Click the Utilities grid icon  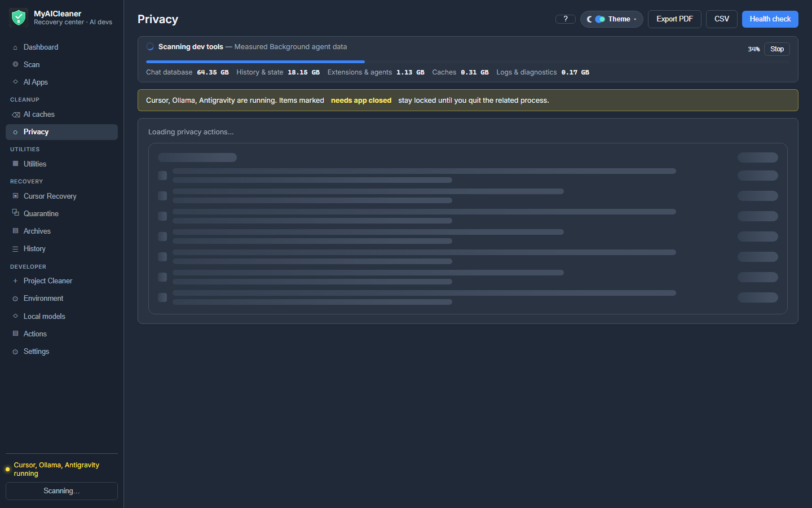click(15, 164)
